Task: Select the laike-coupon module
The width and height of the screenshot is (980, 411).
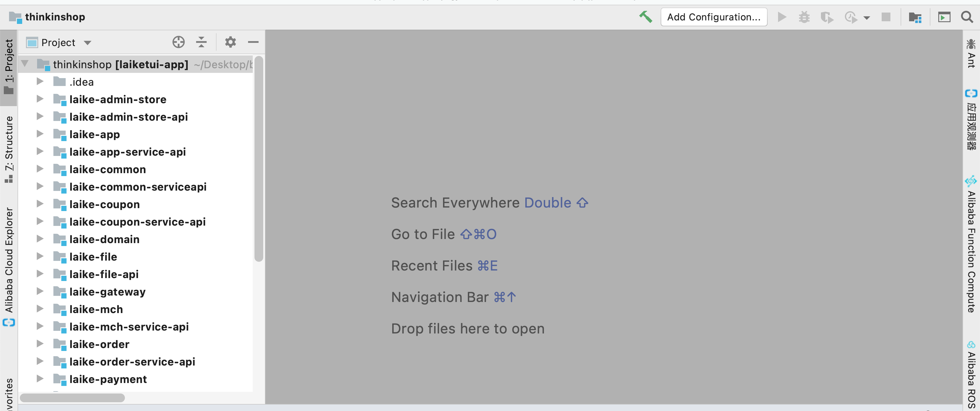Action: click(x=104, y=204)
